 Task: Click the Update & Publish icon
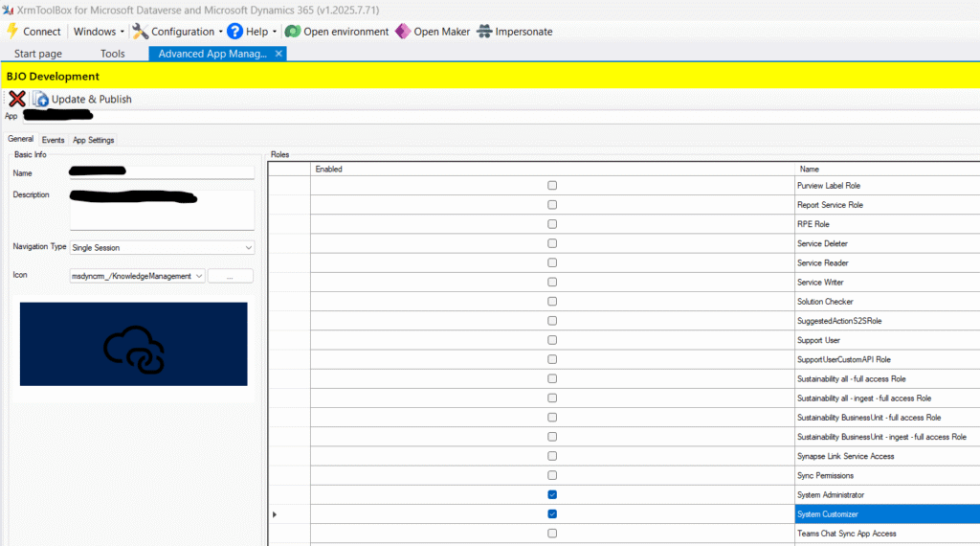click(41, 99)
